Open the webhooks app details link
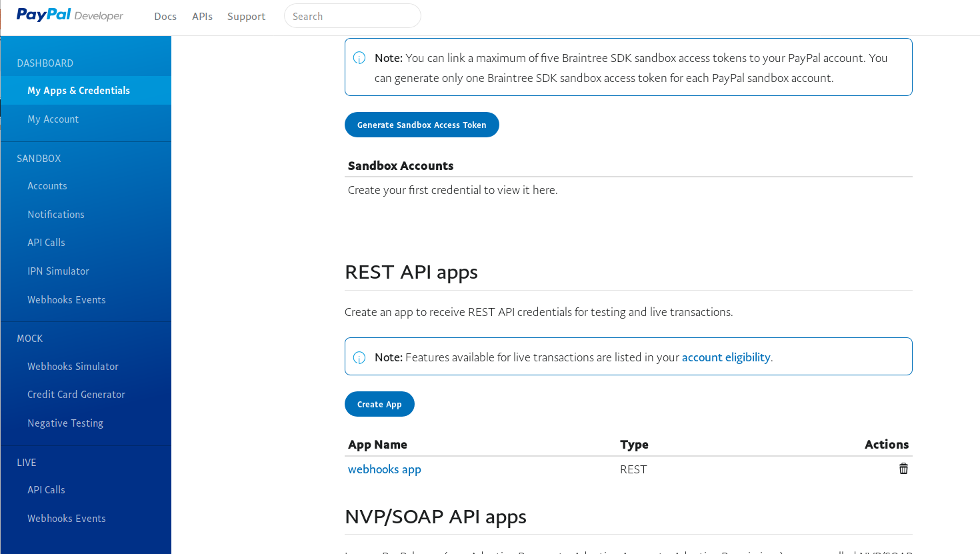This screenshot has height=554, width=980. point(384,469)
